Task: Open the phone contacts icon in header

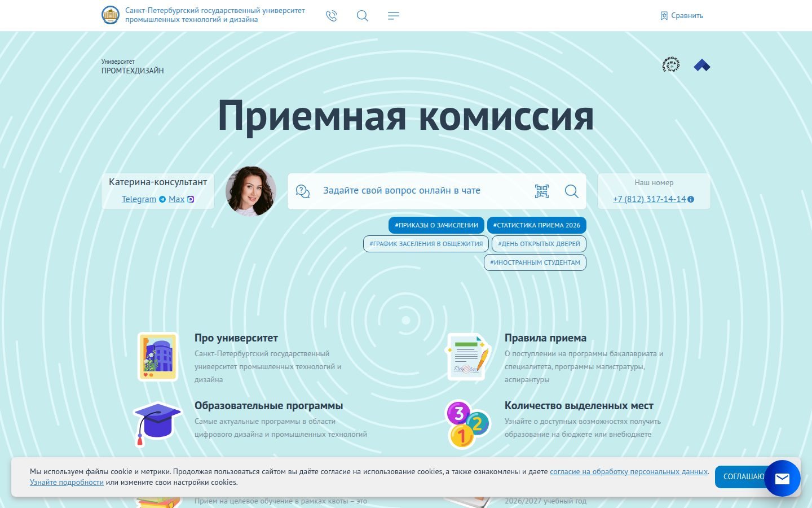Action: pos(332,16)
